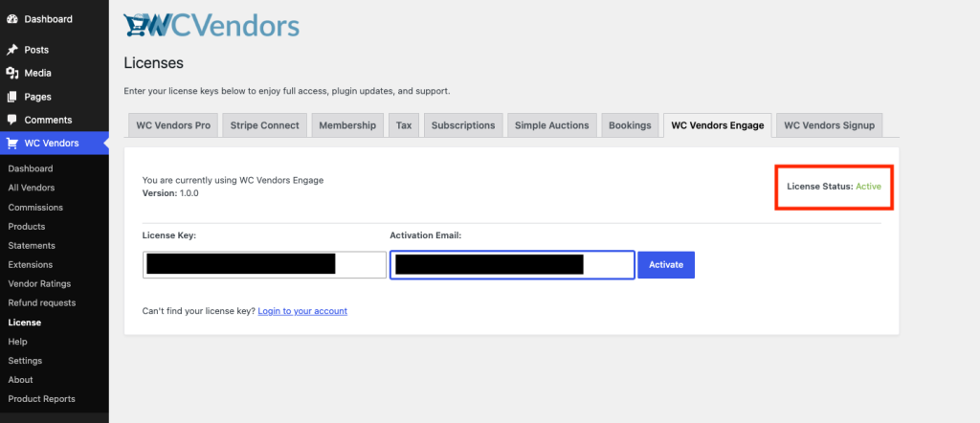Switch to the Subscriptions tab
Image resolution: width=980 pixels, height=423 pixels.
pyautogui.click(x=463, y=125)
